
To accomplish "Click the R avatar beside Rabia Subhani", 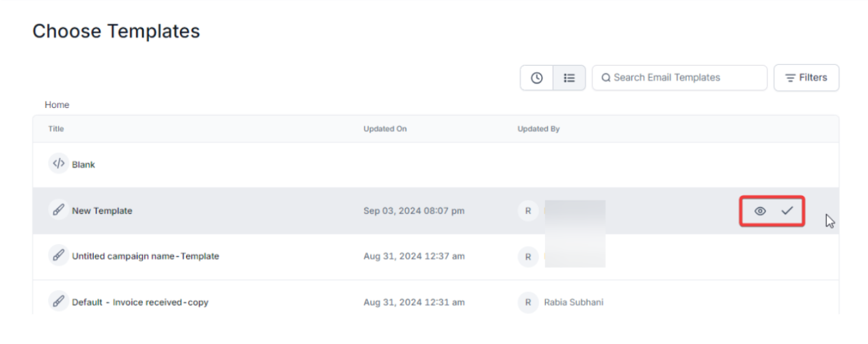I will click(x=528, y=302).
